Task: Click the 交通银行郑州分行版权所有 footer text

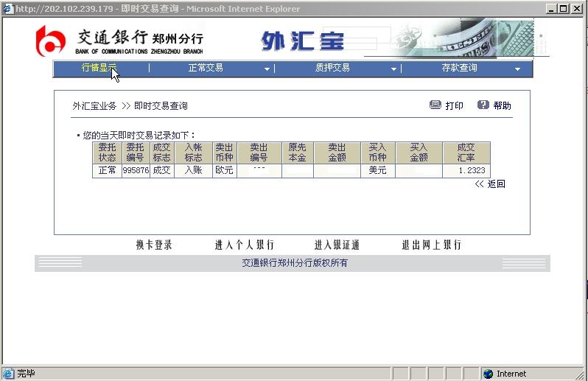Action: click(x=295, y=263)
